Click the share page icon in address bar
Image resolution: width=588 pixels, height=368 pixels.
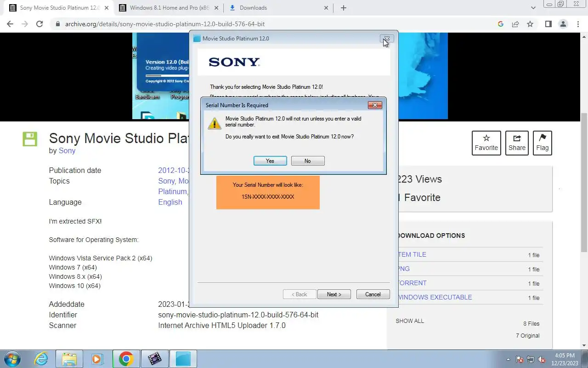(x=515, y=24)
